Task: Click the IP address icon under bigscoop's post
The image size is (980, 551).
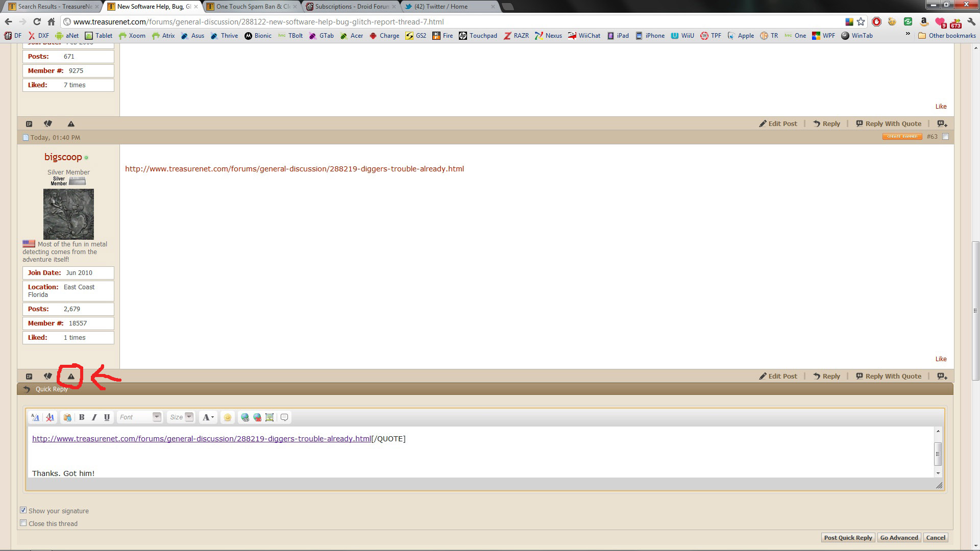Action: (x=29, y=377)
